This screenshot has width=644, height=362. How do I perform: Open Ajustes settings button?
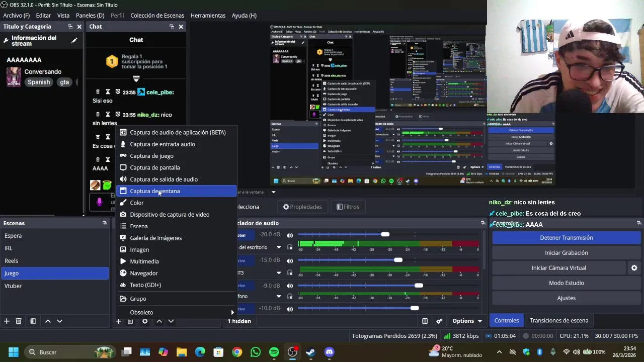tap(566, 298)
